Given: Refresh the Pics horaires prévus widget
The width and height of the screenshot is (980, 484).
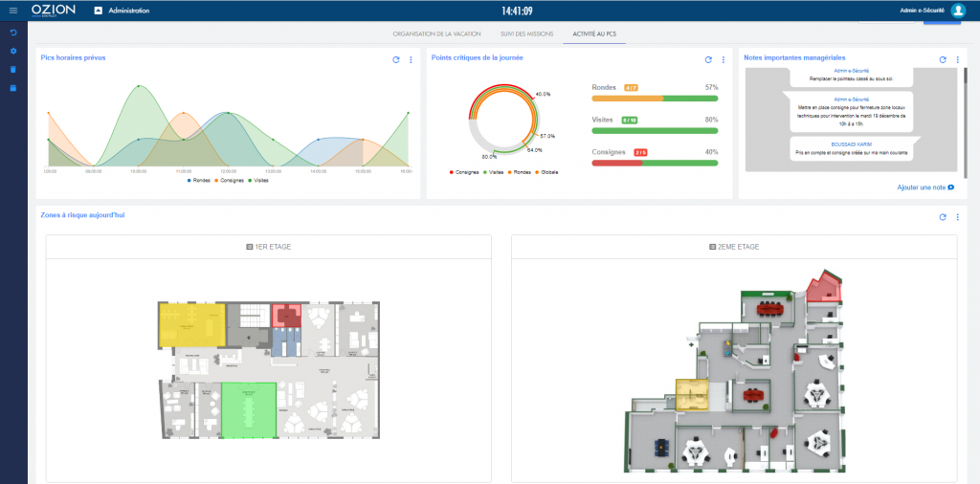Looking at the screenshot, I should coord(395,60).
